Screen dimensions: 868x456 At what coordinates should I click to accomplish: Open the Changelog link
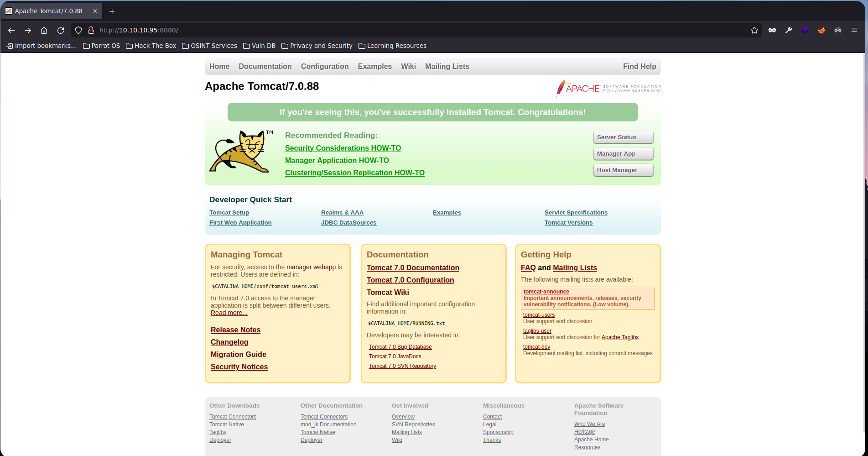229,342
